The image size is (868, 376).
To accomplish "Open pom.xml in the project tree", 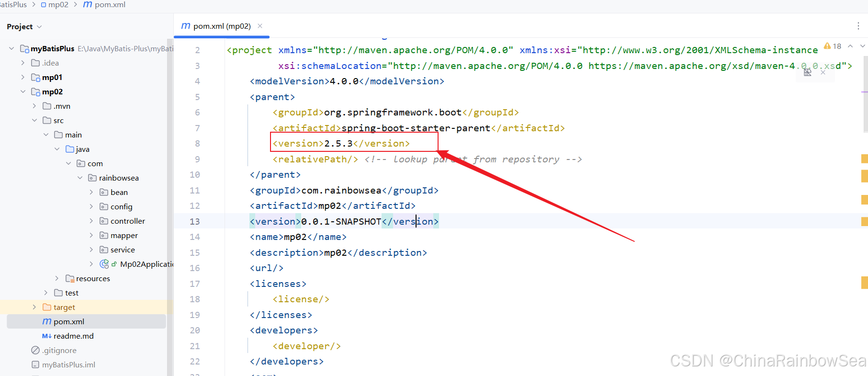I will 69,321.
